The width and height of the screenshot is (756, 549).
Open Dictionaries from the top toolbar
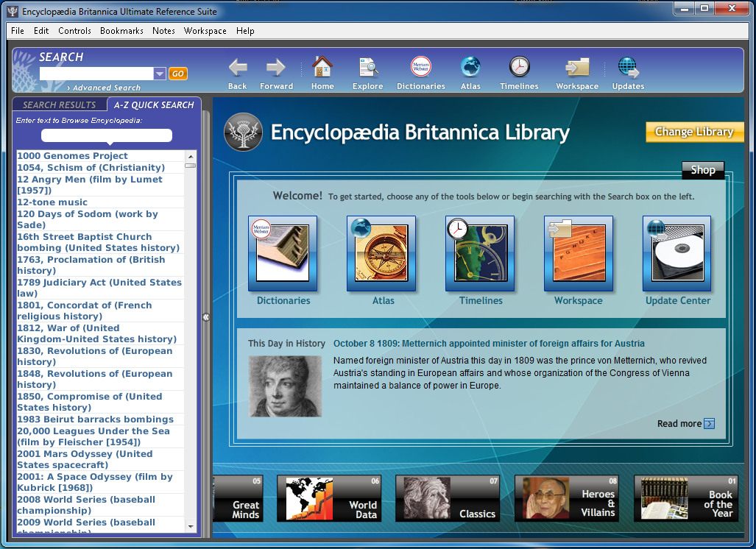[421, 66]
